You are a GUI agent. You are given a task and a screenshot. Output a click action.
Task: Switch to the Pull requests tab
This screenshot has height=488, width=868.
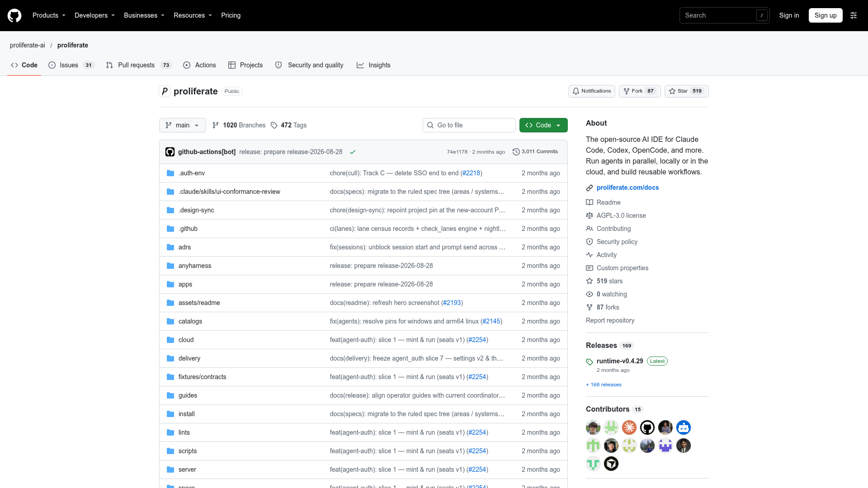tap(139, 65)
